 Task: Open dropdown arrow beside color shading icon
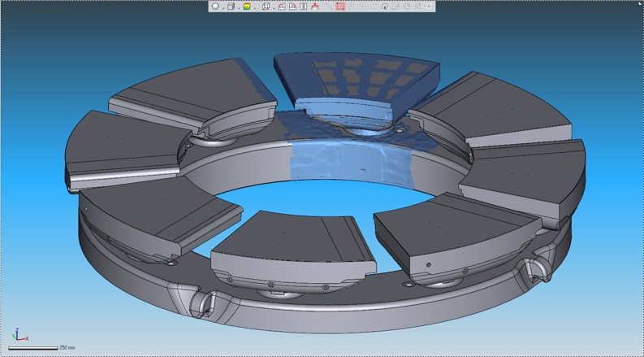[255, 7]
